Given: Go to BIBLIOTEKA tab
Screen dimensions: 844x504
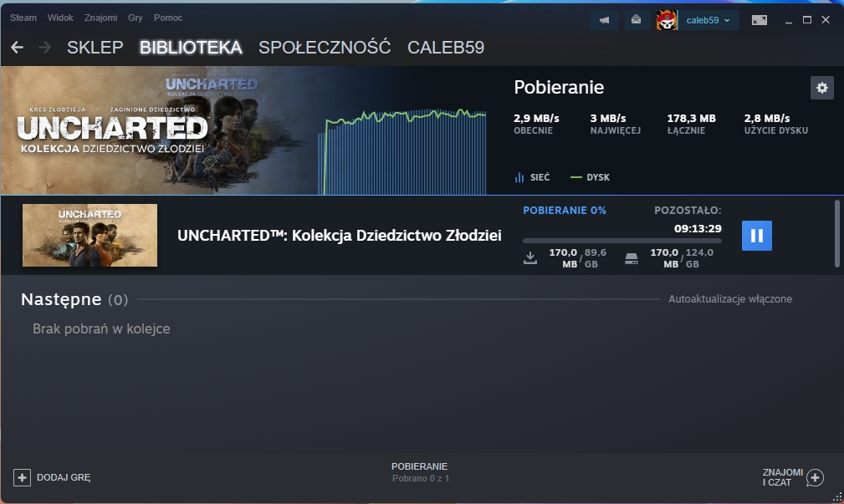Looking at the screenshot, I should pyautogui.click(x=191, y=48).
